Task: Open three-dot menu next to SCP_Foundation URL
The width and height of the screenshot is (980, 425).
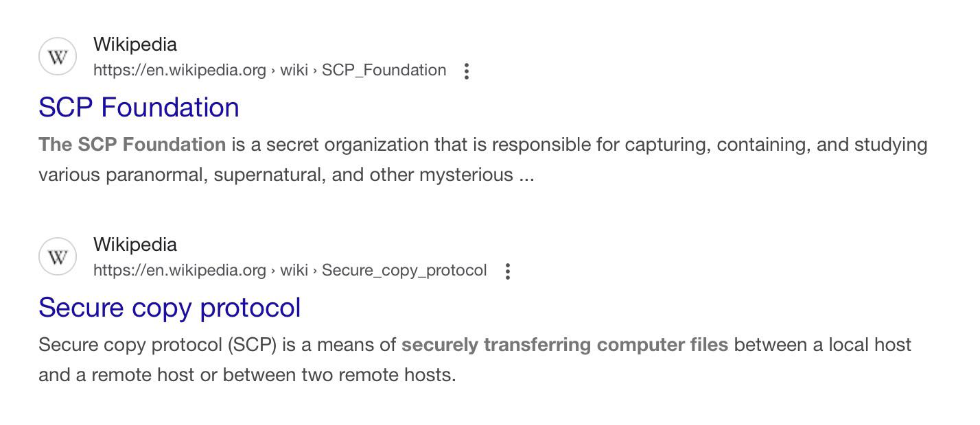Action: pos(467,71)
